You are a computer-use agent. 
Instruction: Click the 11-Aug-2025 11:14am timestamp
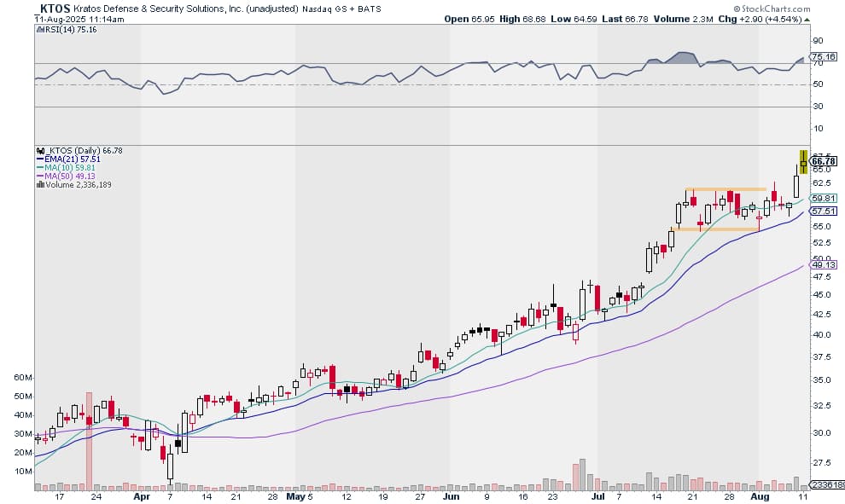click(x=79, y=19)
